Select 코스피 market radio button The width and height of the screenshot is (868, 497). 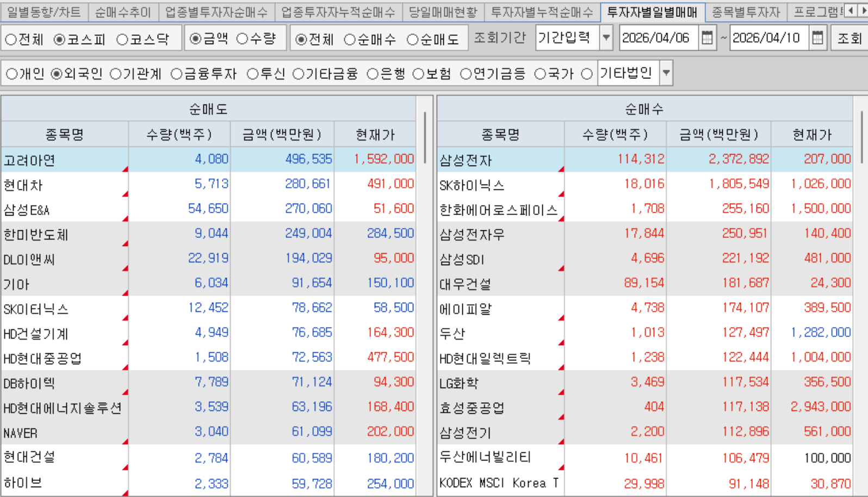click(59, 40)
